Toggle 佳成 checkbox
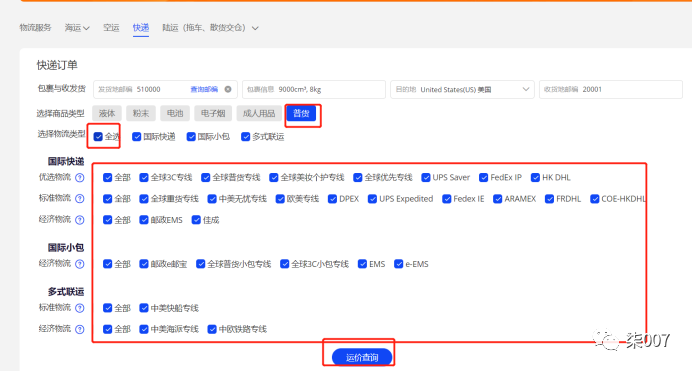 point(196,220)
